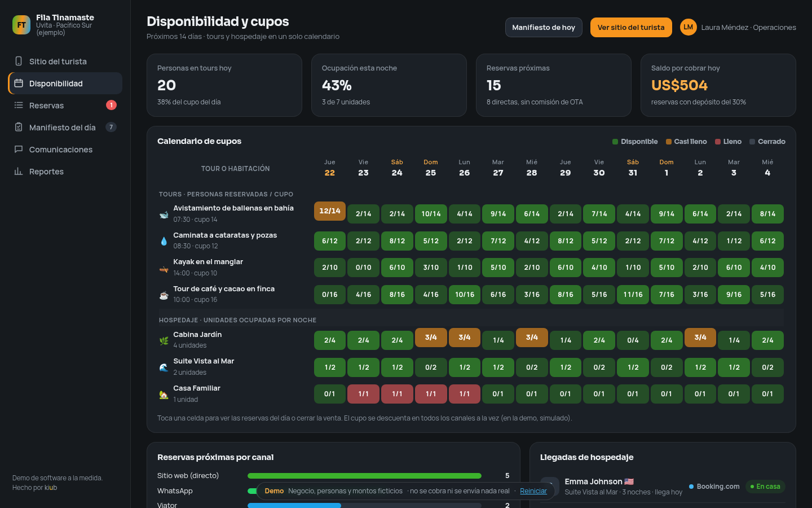Click the water drop icon of Caminata tour

(164, 241)
